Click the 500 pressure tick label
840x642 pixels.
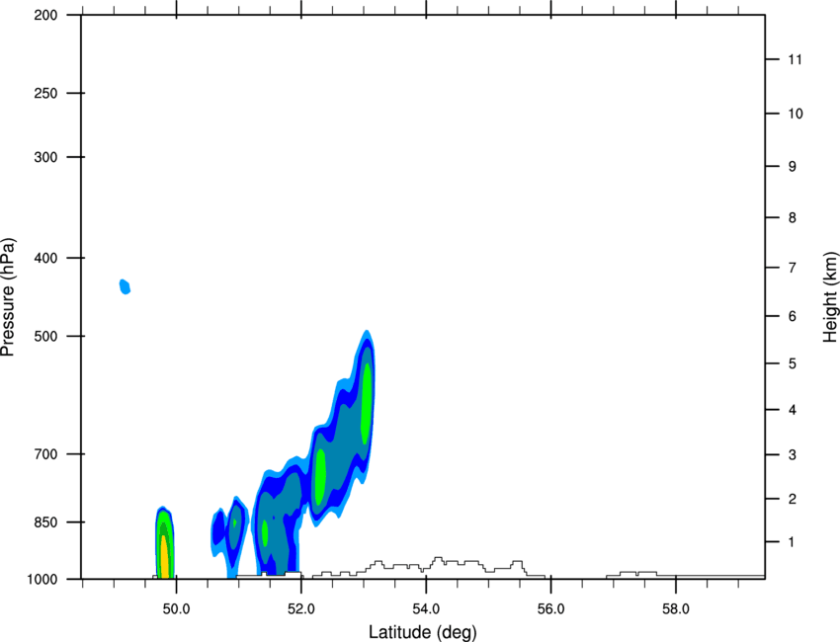[45, 336]
